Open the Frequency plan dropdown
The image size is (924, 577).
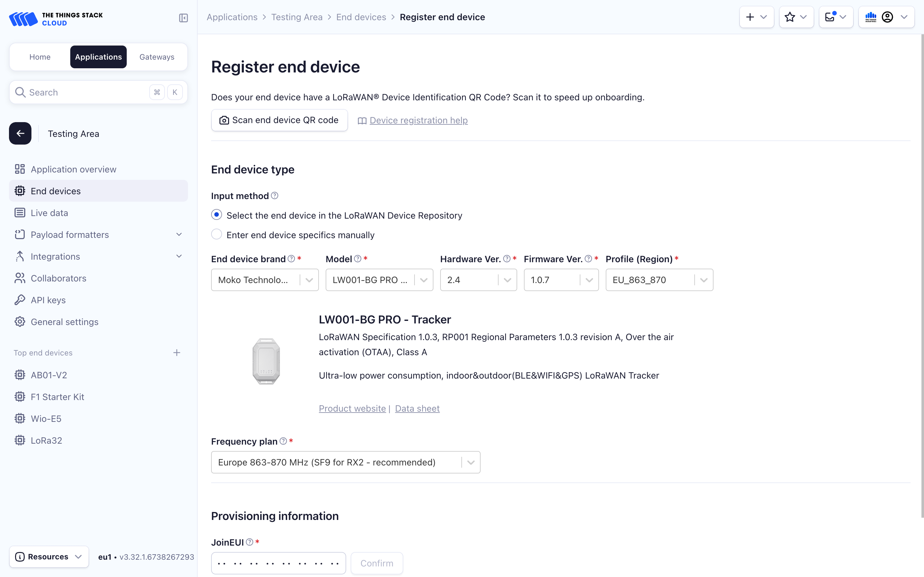click(x=470, y=462)
